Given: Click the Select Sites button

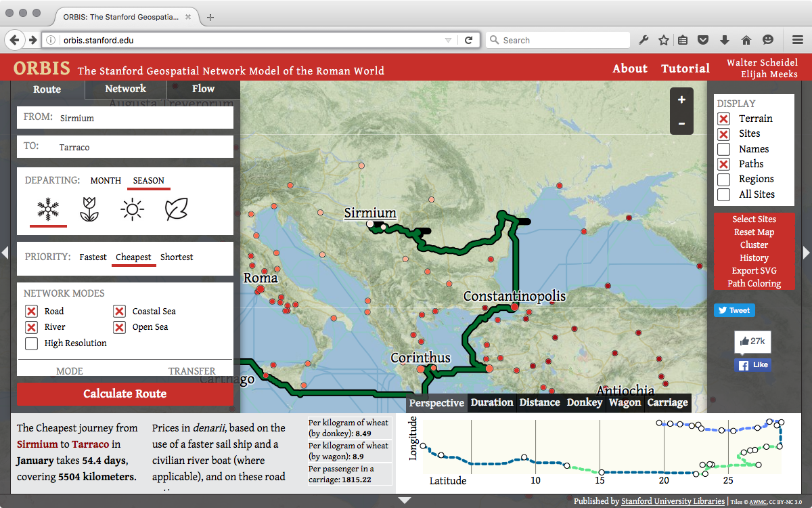Looking at the screenshot, I should (x=754, y=219).
